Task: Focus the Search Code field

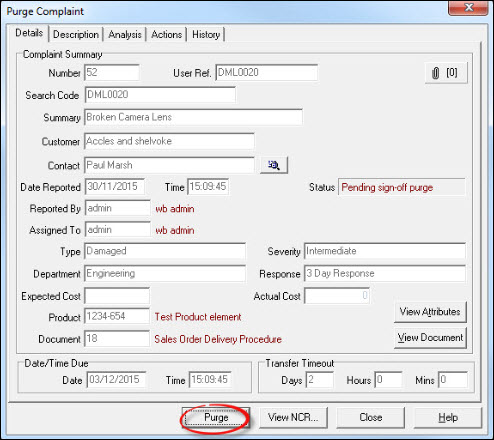Action: point(160,95)
